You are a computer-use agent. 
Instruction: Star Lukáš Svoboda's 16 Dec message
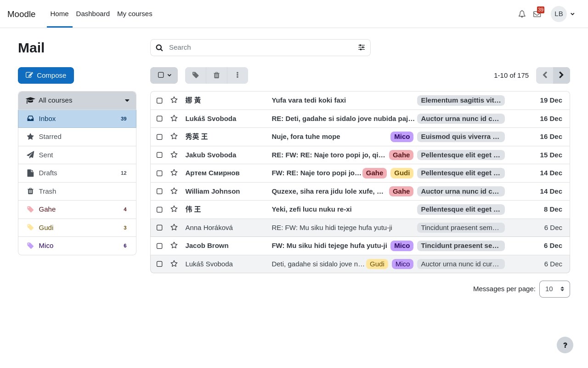click(x=174, y=119)
